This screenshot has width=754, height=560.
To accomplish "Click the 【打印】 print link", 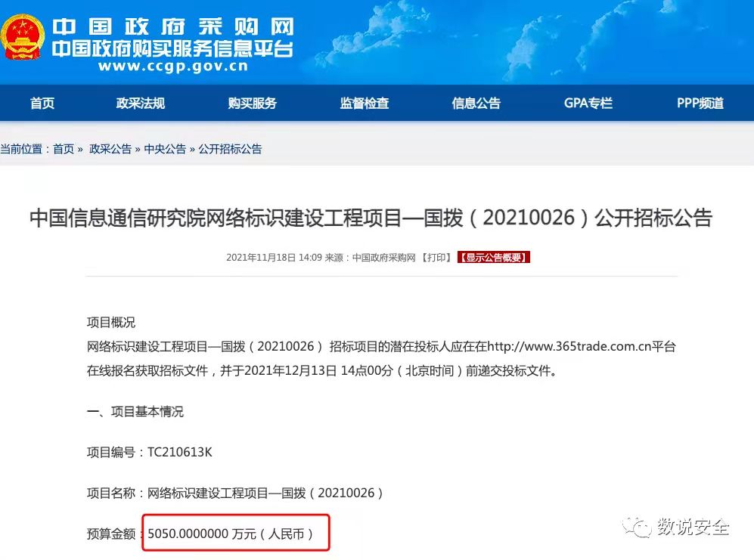I will coord(436,258).
